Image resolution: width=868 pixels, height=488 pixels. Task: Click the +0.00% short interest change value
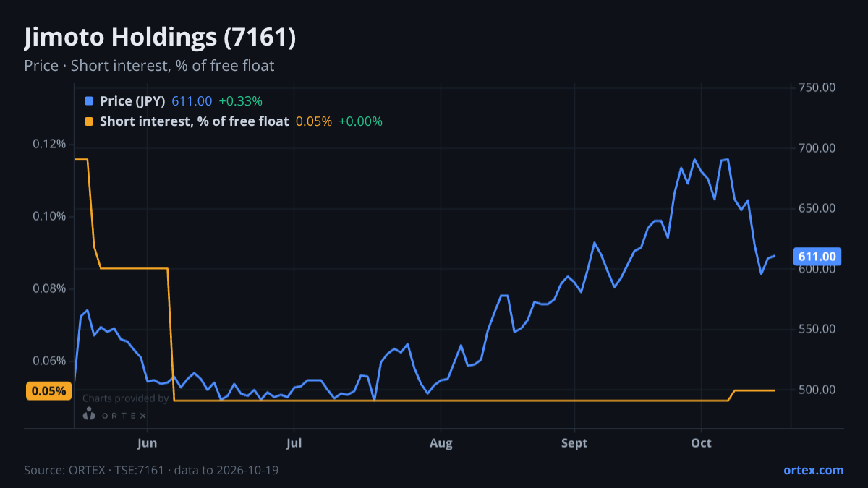[360, 121]
